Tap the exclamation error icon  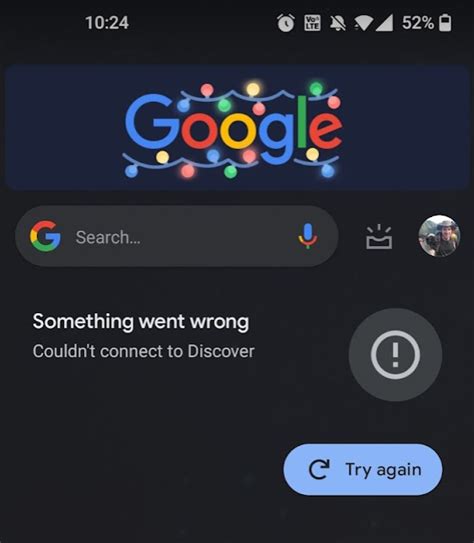[395, 355]
